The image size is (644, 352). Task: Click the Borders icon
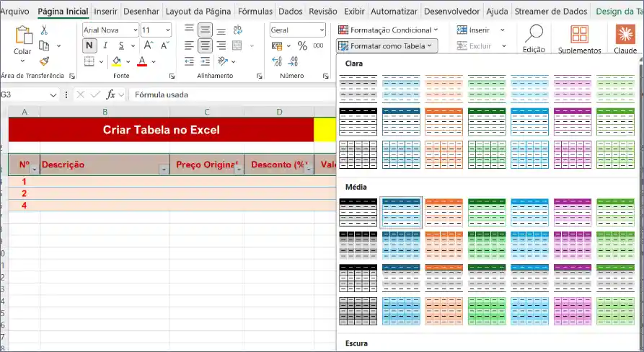tap(89, 61)
